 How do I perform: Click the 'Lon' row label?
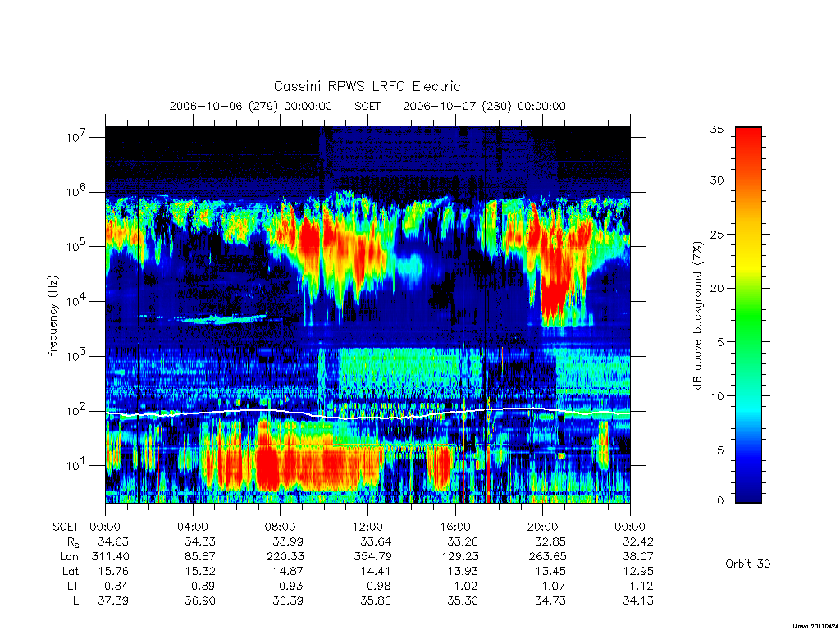pos(70,557)
